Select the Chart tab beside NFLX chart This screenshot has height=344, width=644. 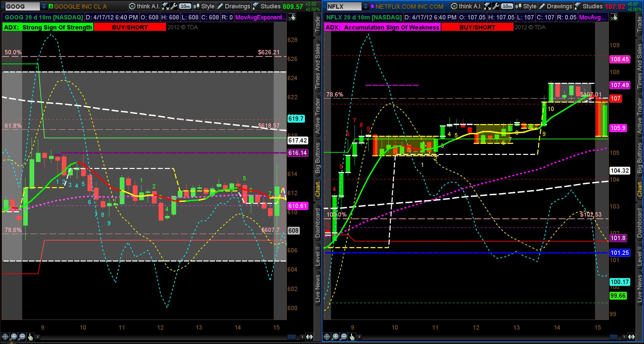(x=640, y=189)
